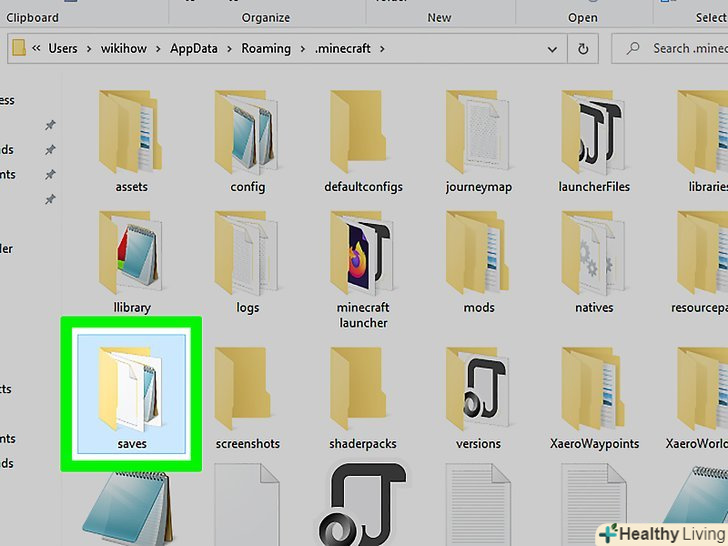Go to AppData in the breadcrumb path
728x546 pixels.
tap(194, 48)
